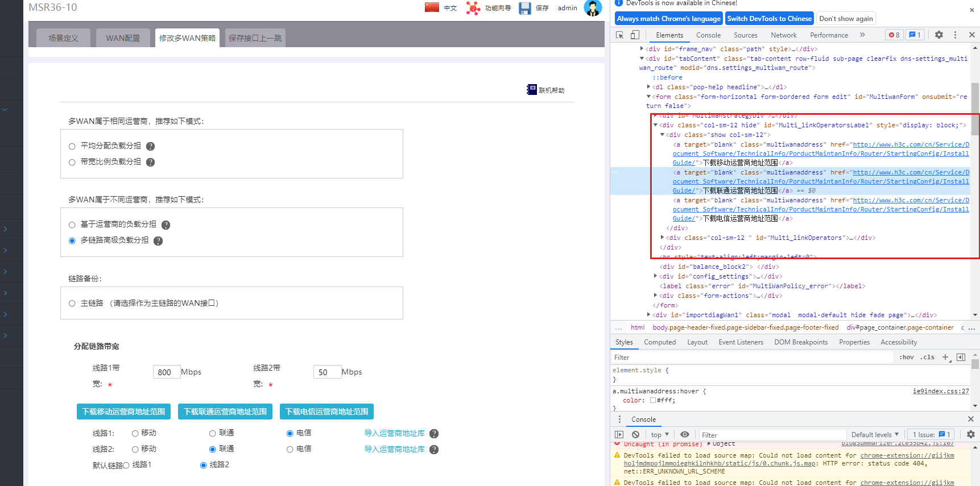Select the average load sharing radio option
Image resolution: width=980 pixels, height=486 pixels.
pos(72,147)
